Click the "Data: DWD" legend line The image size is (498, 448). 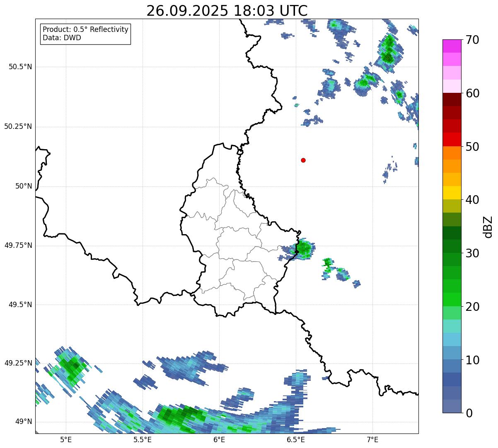click(62, 38)
